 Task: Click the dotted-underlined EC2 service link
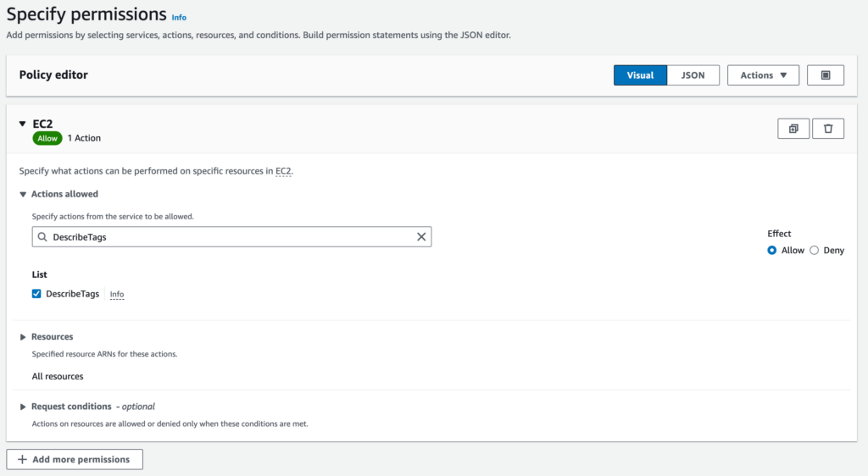click(x=283, y=171)
